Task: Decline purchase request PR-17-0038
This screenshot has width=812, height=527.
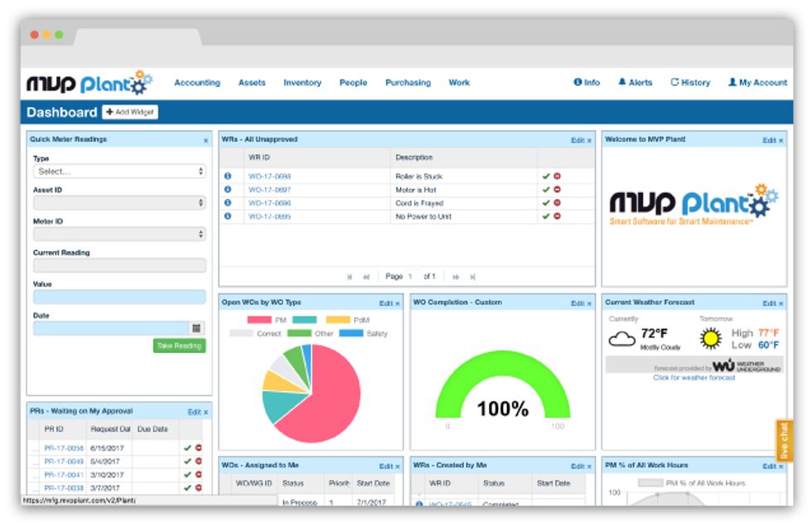Action: point(198,487)
